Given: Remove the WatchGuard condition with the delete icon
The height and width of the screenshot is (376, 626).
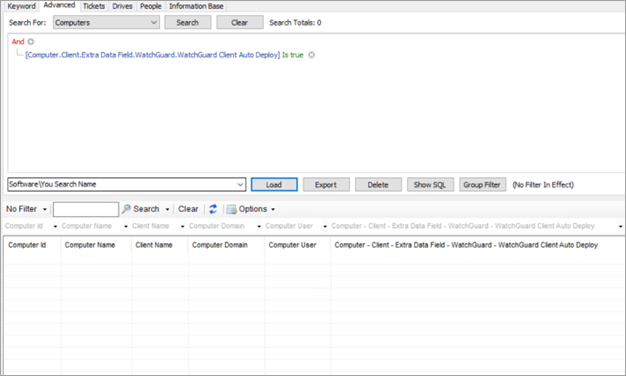Looking at the screenshot, I should (311, 55).
